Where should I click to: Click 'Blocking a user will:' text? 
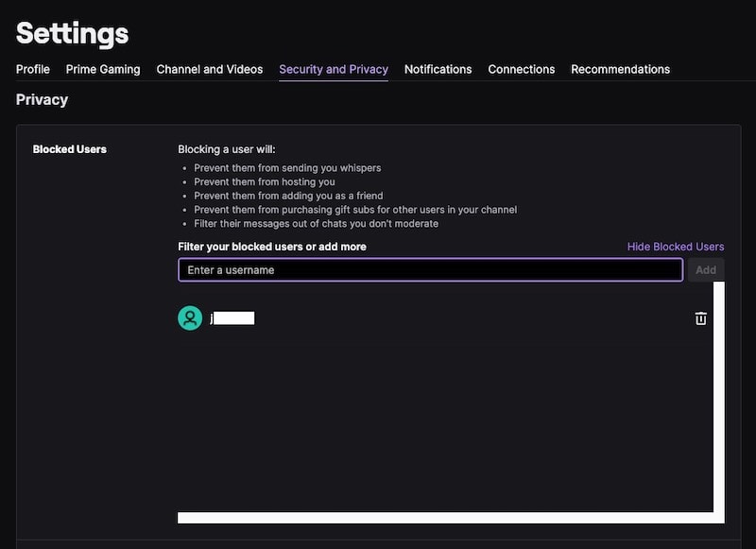tap(227, 149)
